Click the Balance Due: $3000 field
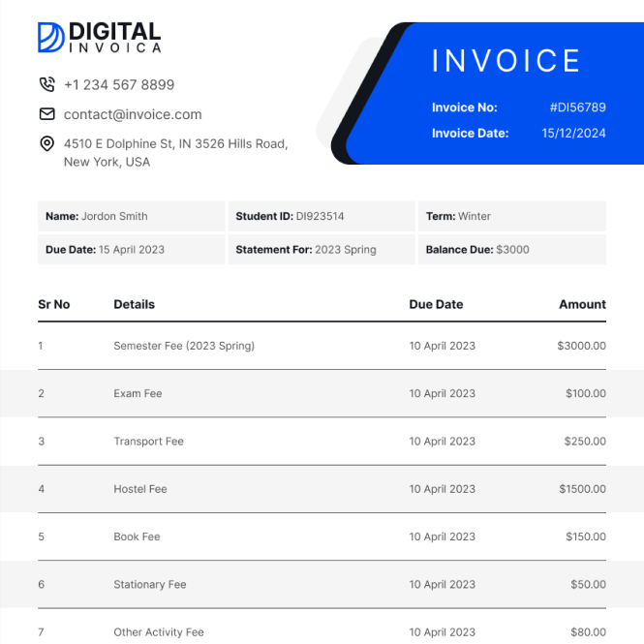 [512, 249]
